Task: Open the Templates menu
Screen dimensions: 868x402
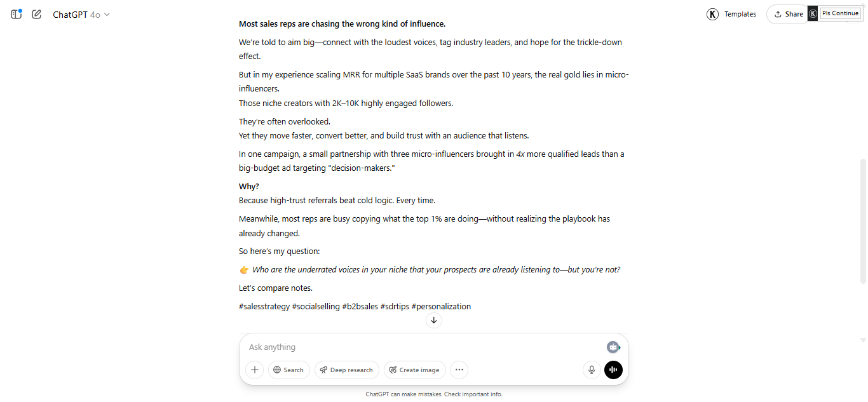Action: pos(740,14)
